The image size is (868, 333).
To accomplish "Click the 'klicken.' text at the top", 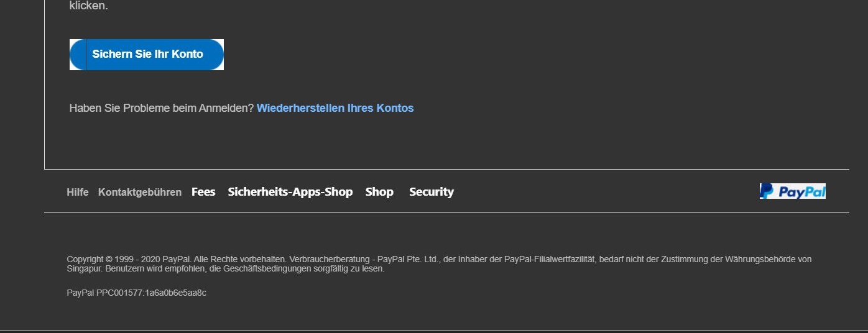I will [89, 6].
